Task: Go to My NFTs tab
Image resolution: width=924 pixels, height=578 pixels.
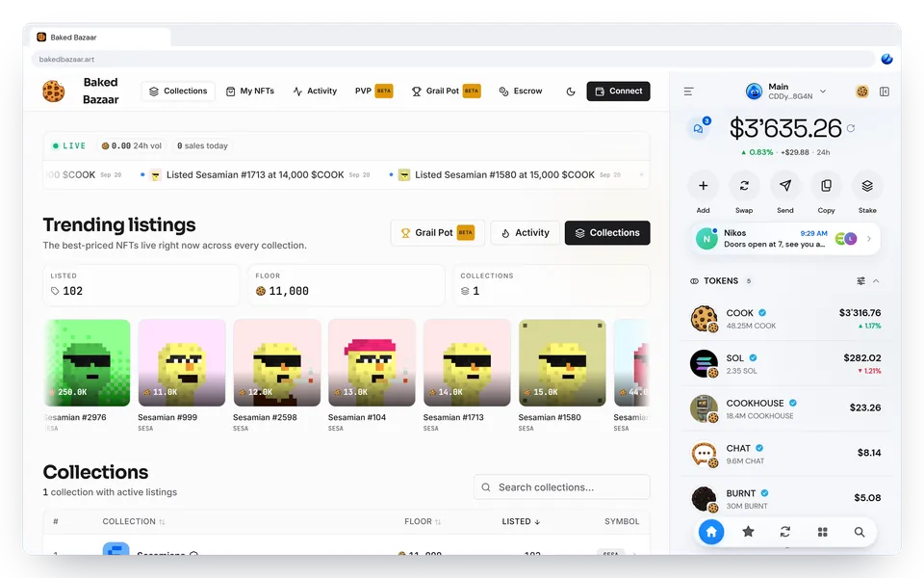Action: 250,92
